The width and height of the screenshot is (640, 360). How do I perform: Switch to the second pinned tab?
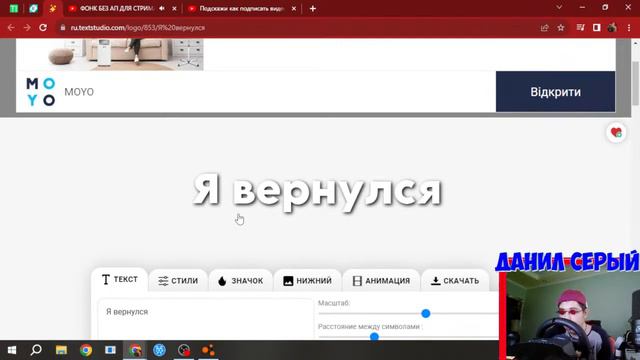tap(33, 9)
